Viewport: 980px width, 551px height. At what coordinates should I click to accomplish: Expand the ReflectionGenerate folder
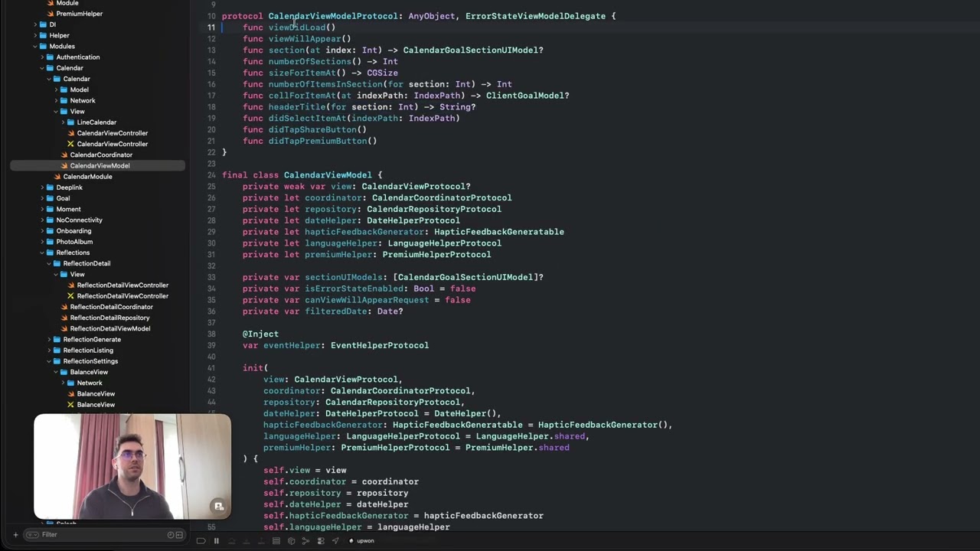49,339
